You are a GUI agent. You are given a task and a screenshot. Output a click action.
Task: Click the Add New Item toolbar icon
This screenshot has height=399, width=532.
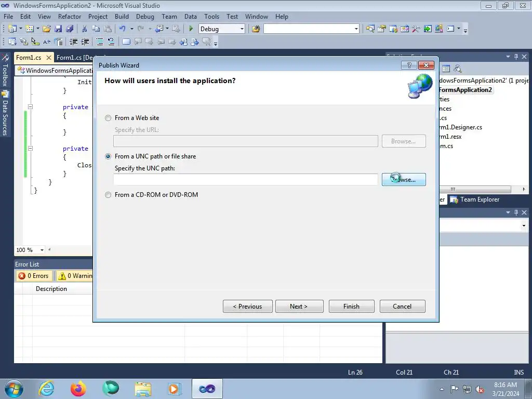[30, 29]
